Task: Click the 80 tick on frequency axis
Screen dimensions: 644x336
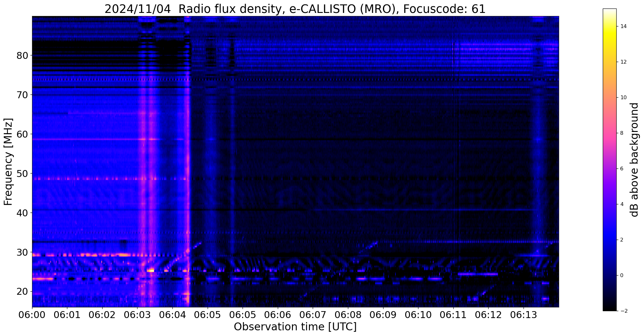Action: [x=22, y=55]
